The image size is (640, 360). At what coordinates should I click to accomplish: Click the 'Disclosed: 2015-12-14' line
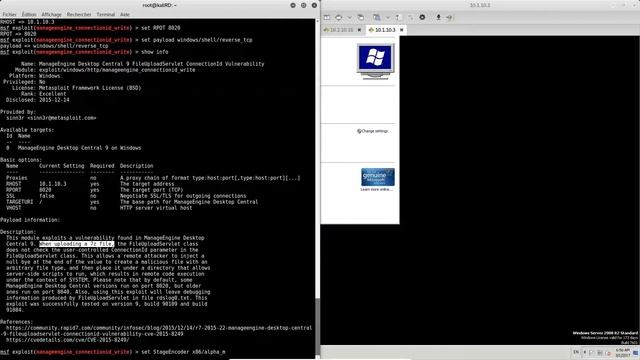point(38,100)
